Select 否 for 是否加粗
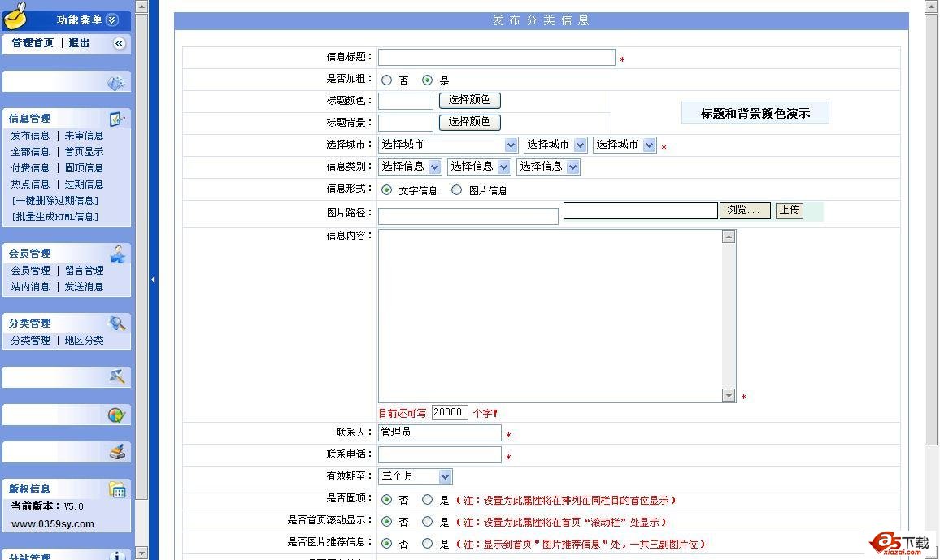940x560 pixels. (386, 80)
